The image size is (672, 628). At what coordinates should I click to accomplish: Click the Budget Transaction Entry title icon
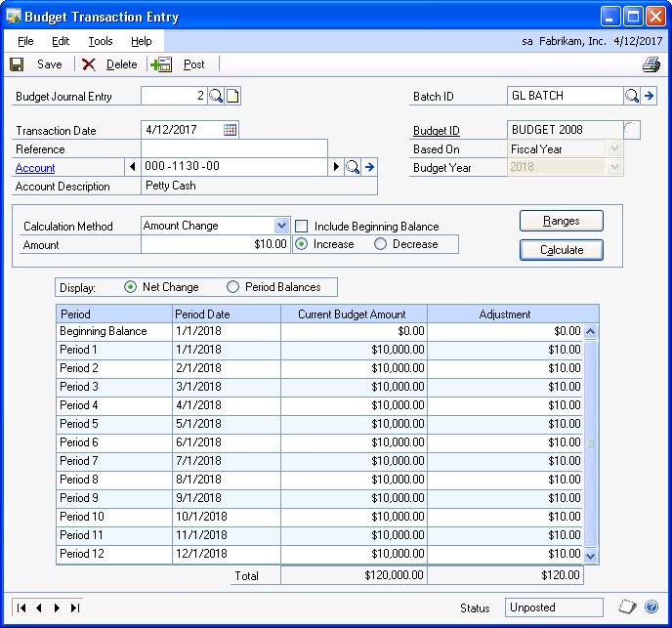point(14,17)
